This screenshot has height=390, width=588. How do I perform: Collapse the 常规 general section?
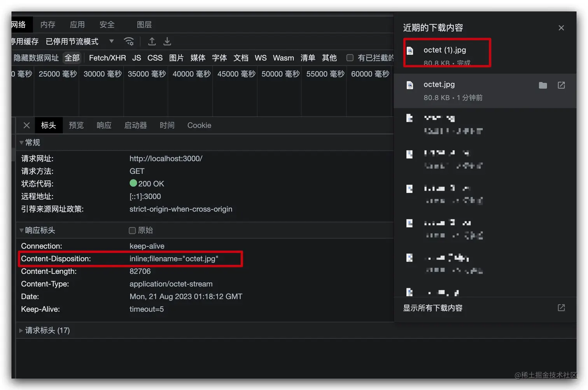(22, 142)
